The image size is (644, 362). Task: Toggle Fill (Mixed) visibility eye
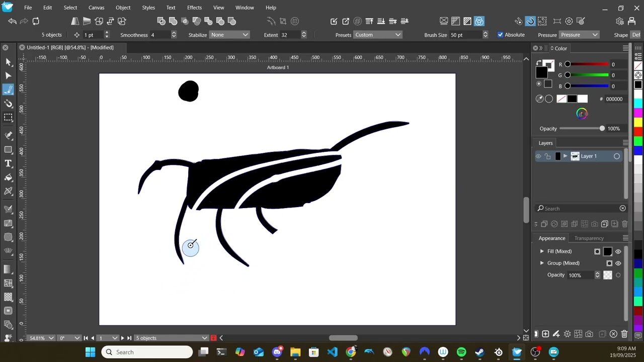point(618,251)
